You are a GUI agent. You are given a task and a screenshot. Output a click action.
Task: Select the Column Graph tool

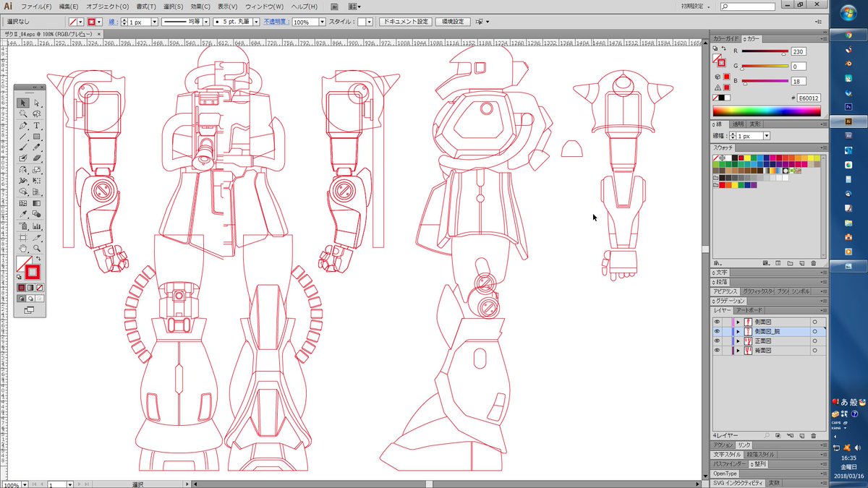[36, 226]
